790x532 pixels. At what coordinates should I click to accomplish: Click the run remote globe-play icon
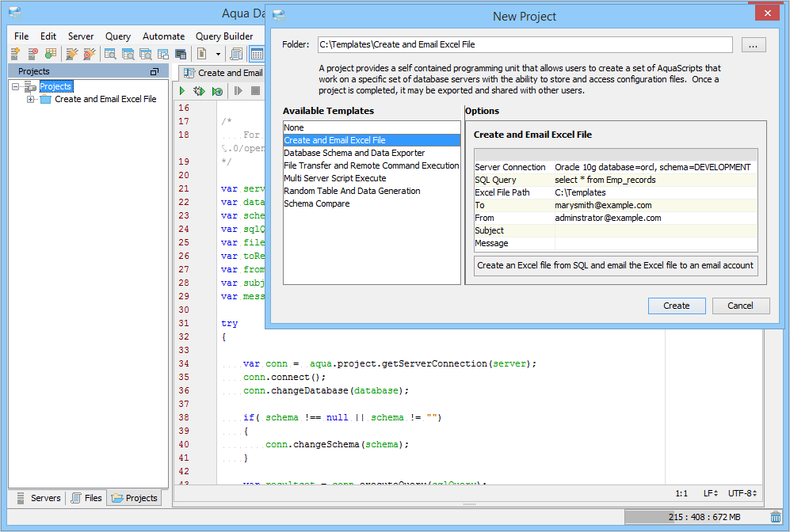216,92
